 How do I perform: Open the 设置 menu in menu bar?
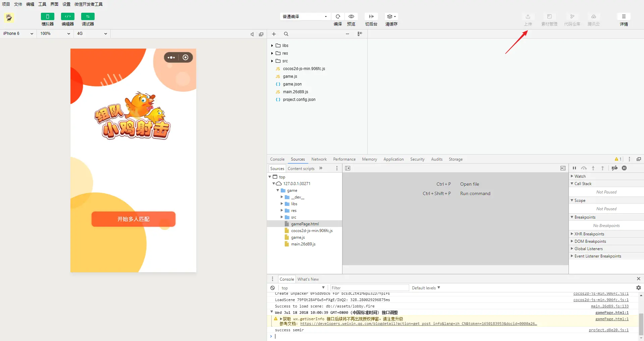[66, 4]
